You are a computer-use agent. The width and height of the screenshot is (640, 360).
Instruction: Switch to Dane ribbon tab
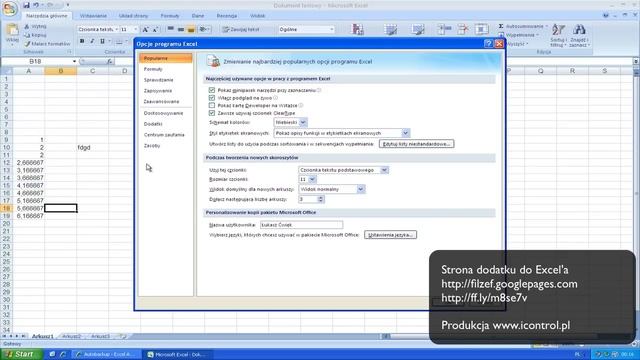tap(198, 16)
